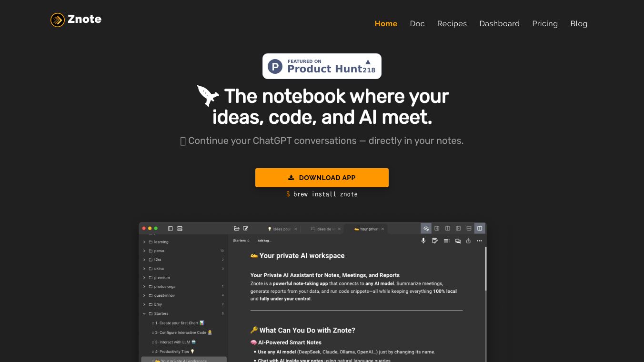Toggle the highlighted rightmost layout icon in titlebar
Viewport: 644px width, 362px height.
tap(480, 229)
